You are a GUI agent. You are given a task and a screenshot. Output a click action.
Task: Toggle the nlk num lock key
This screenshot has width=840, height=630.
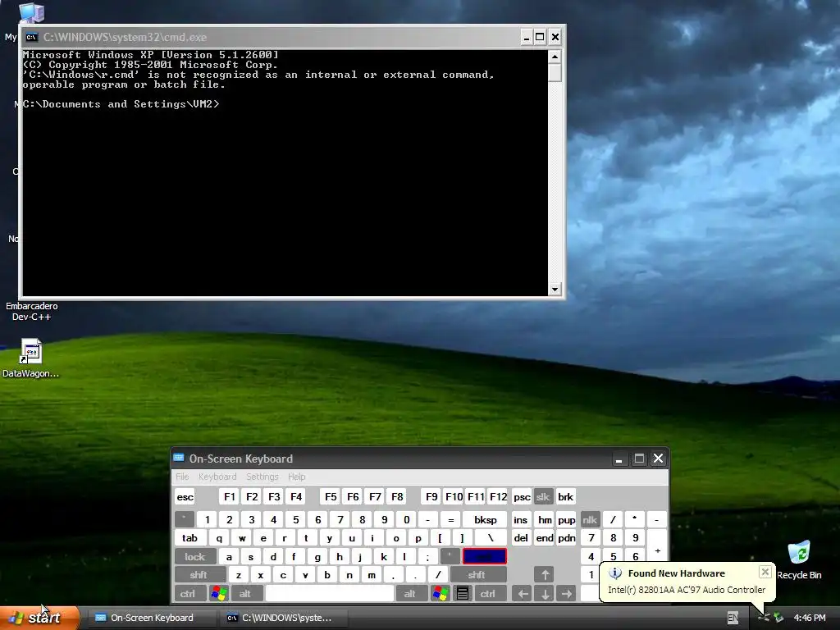coord(590,519)
